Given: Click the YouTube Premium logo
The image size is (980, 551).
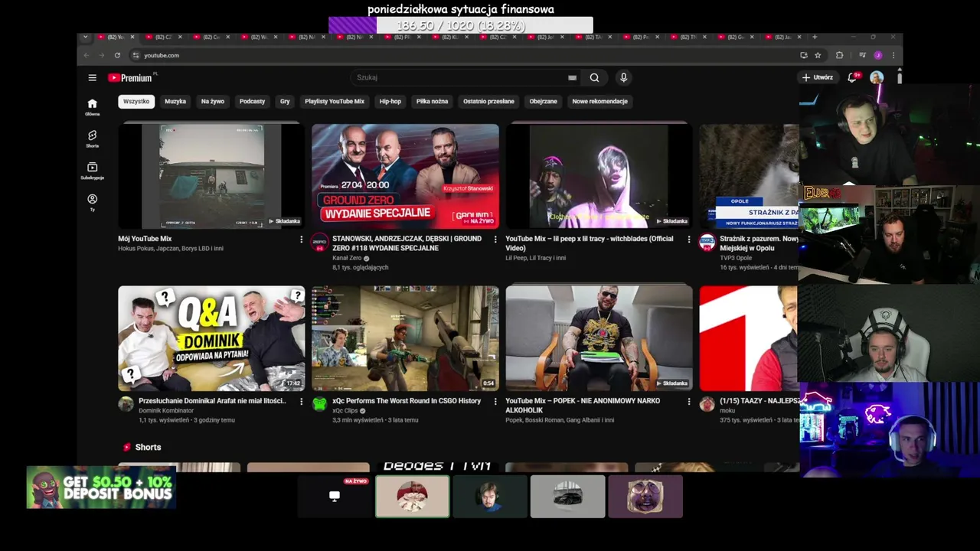Looking at the screenshot, I should [x=130, y=77].
